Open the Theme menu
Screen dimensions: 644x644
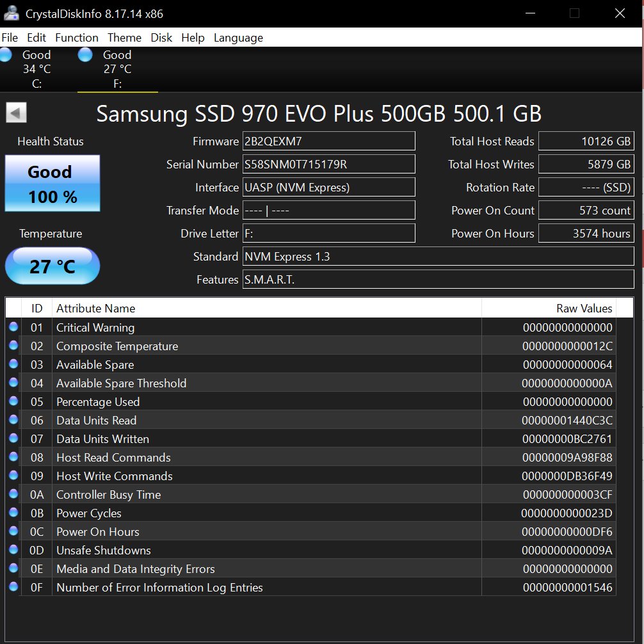pos(124,38)
